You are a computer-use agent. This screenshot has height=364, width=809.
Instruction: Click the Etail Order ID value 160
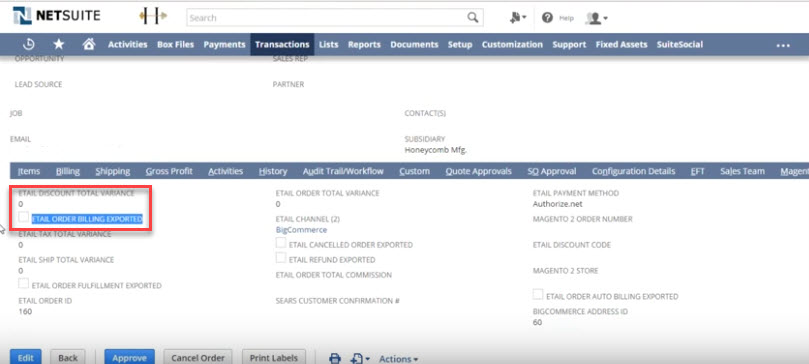click(x=25, y=311)
